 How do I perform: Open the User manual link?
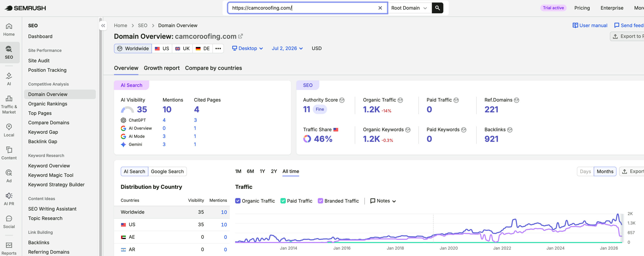tap(590, 25)
